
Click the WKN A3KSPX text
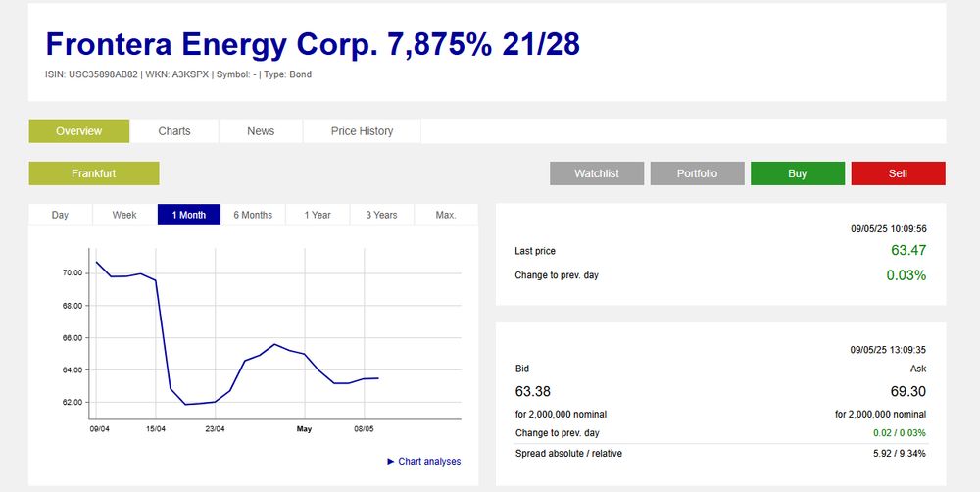point(178,74)
